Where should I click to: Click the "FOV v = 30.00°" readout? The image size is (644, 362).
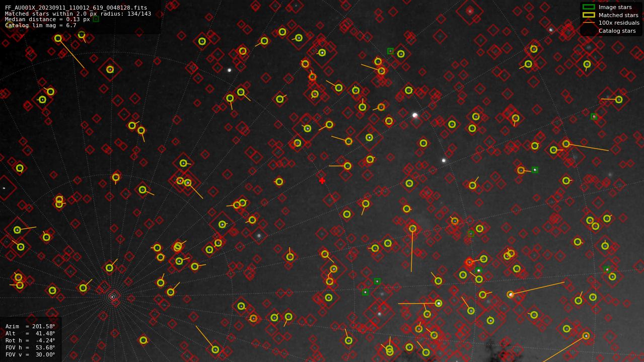point(30,354)
